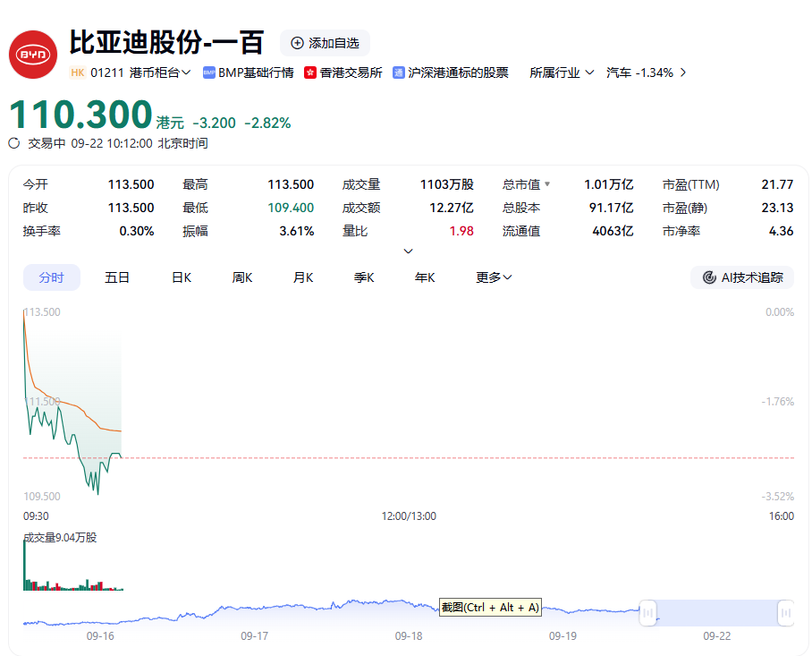Click the AI技术追踪 spiral icon
Image resolution: width=812 pixels, height=656 pixels.
point(709,277)
